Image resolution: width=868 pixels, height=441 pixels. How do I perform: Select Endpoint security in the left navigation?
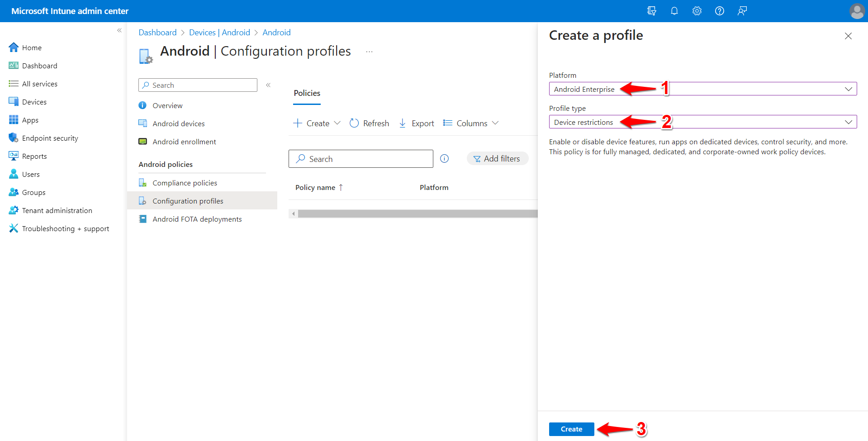pos(50,138)
